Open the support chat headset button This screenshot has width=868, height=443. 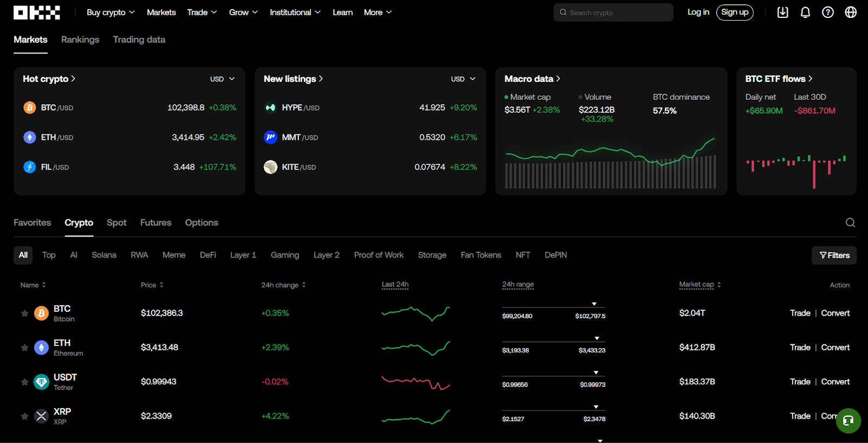point(848,420)
